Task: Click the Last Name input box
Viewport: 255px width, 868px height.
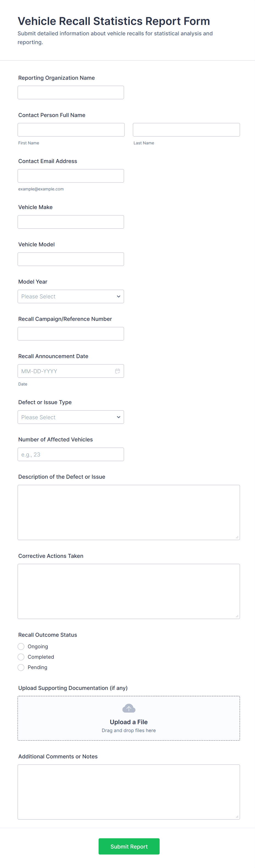Action: (186, 130)
